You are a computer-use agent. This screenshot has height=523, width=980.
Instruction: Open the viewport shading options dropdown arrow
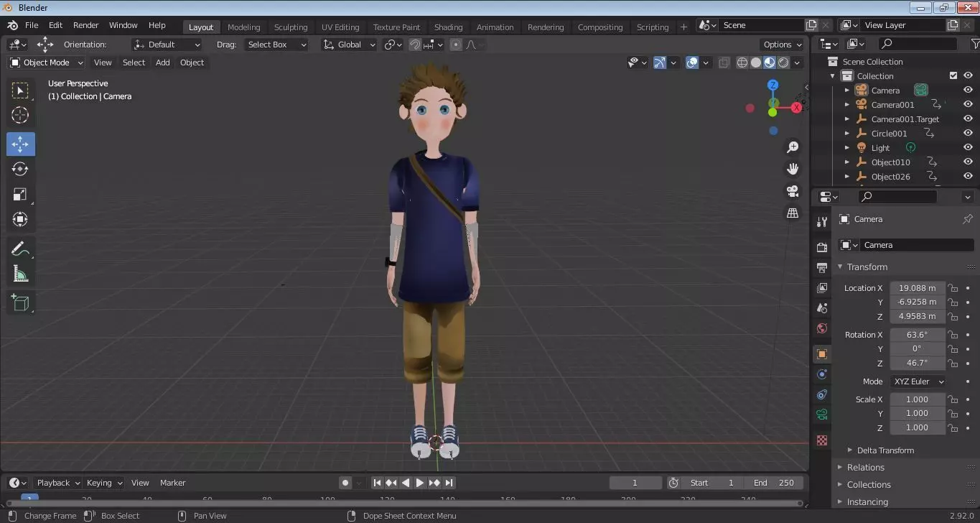(x=797, y=63)
